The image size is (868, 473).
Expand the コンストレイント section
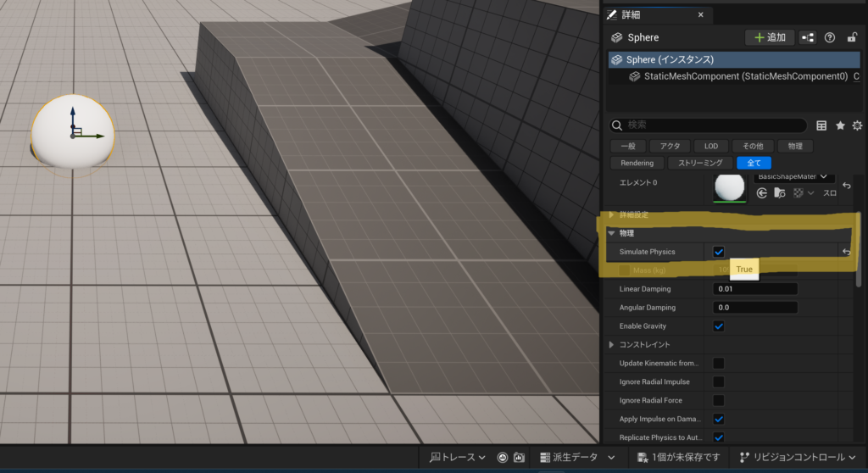(x=613, y=345)
